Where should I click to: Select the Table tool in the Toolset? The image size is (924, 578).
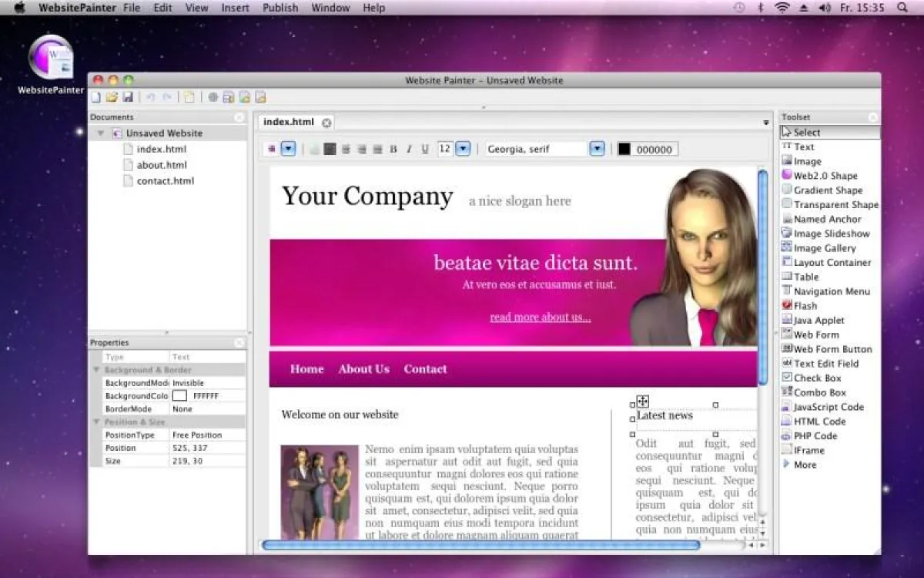point(804,276)
